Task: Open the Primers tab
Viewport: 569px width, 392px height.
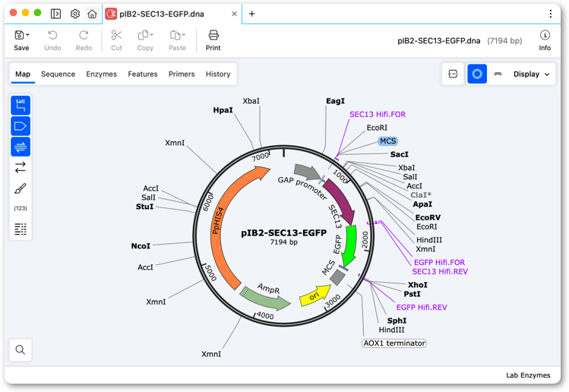Action: pos(182,74)
